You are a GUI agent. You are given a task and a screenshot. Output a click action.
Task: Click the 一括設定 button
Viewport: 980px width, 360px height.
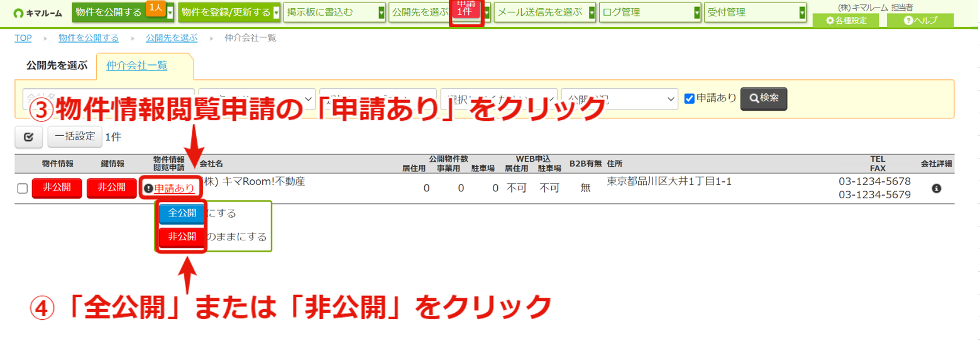[75, 136]
